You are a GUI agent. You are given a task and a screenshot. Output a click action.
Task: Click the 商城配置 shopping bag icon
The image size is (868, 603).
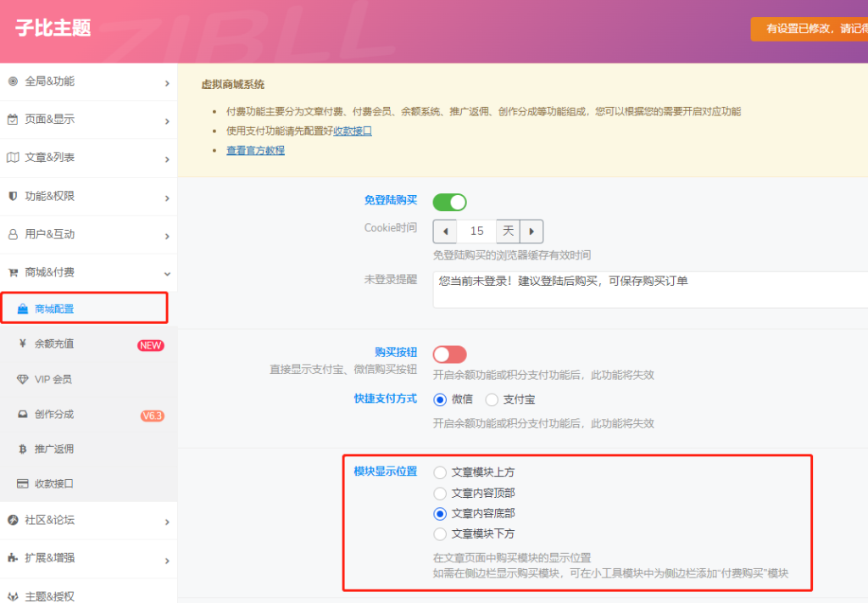pos(23,309)
